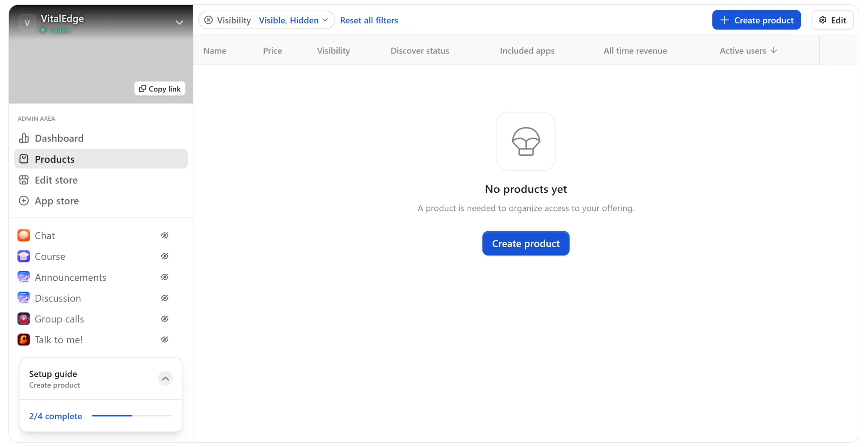Toggle visibility of the Course app
The image size is (868, 447).
tap(165, 256)
